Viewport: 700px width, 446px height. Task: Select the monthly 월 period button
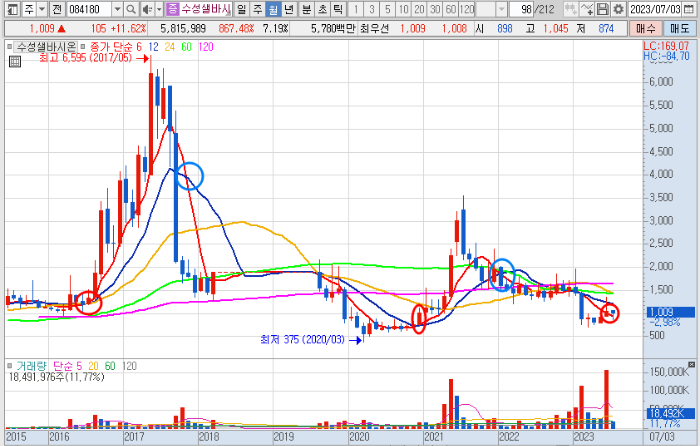tap(273, 9)
